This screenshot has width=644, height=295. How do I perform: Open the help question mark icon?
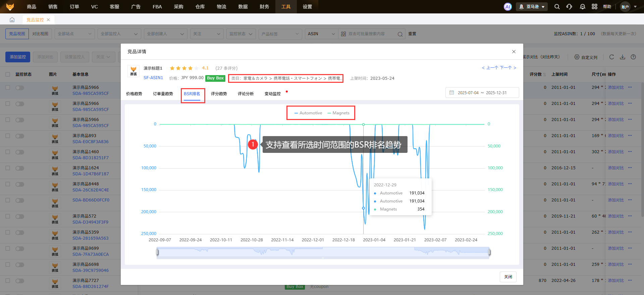(633, 57)
